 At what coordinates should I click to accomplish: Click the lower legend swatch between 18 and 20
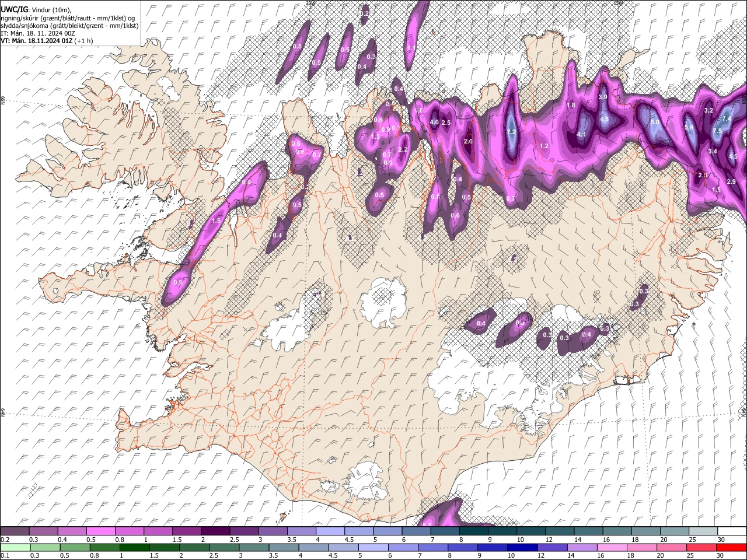pyautogui.click(x=641, y=547)
